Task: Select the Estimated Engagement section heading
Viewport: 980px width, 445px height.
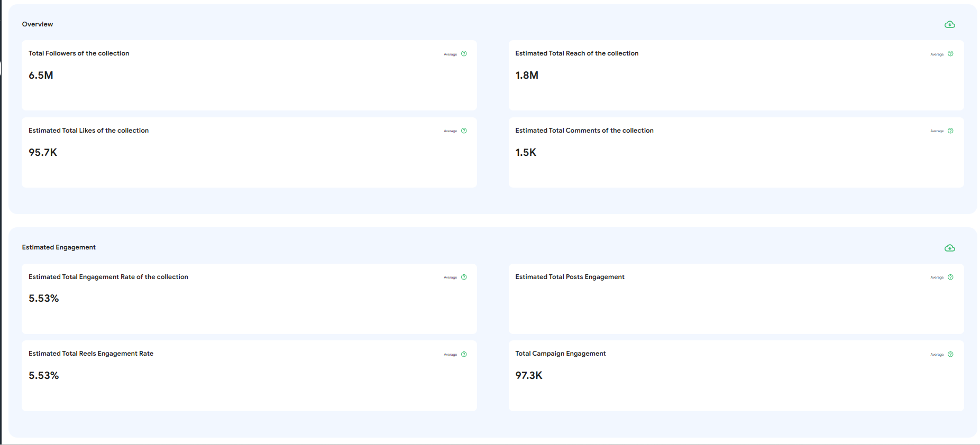Action: point(59,247)
